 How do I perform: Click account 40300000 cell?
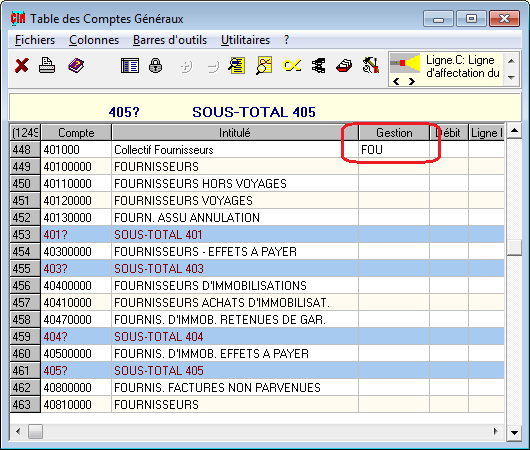point(76,252)
